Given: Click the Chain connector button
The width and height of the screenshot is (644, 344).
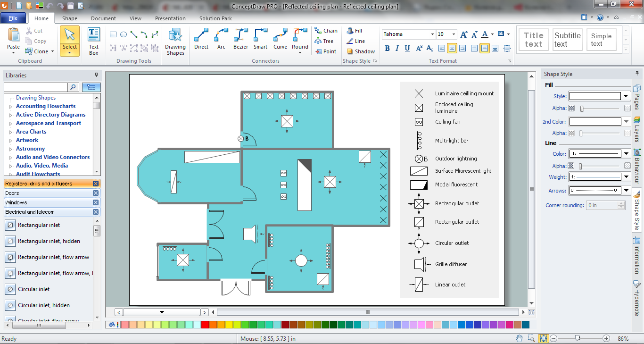Looking at the screenshot, I should click(326, 31).
